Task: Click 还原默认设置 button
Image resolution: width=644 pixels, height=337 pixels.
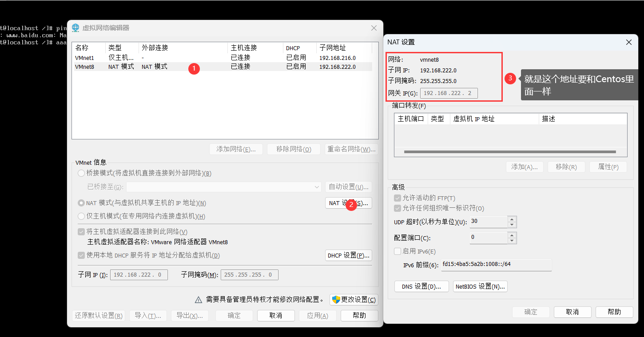Action: click(99, 316)
